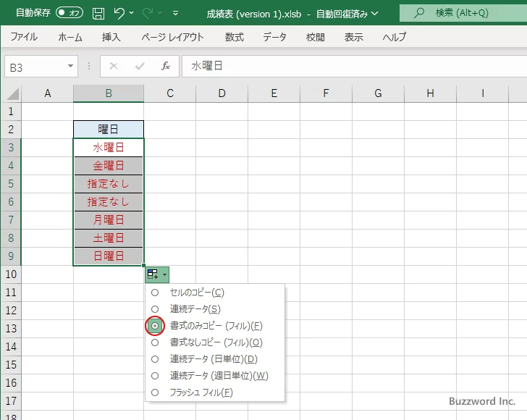Select row 10 header

click(11, 274)
